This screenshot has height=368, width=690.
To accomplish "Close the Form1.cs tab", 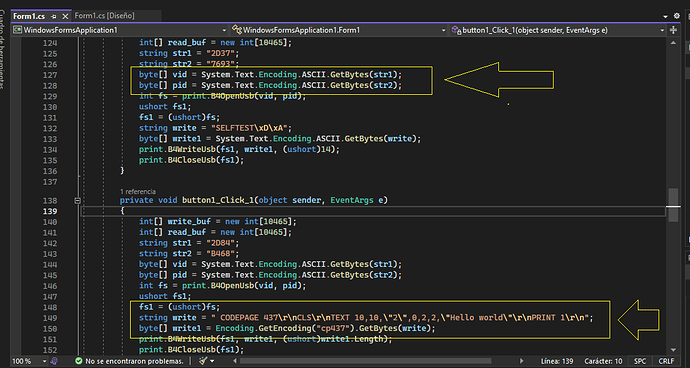I will pyautogui.click(x=65, y=16).
